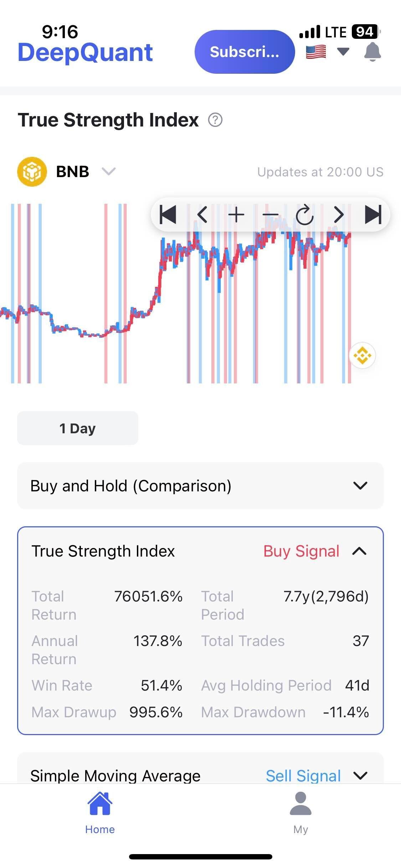Open True Strength Index help icon

215,120
